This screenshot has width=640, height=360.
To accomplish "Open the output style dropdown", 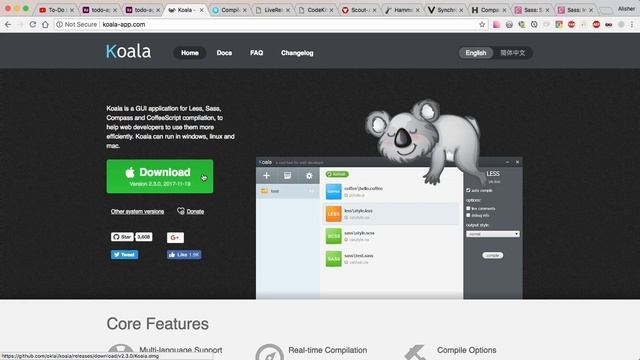I will [x=493, y=234].
